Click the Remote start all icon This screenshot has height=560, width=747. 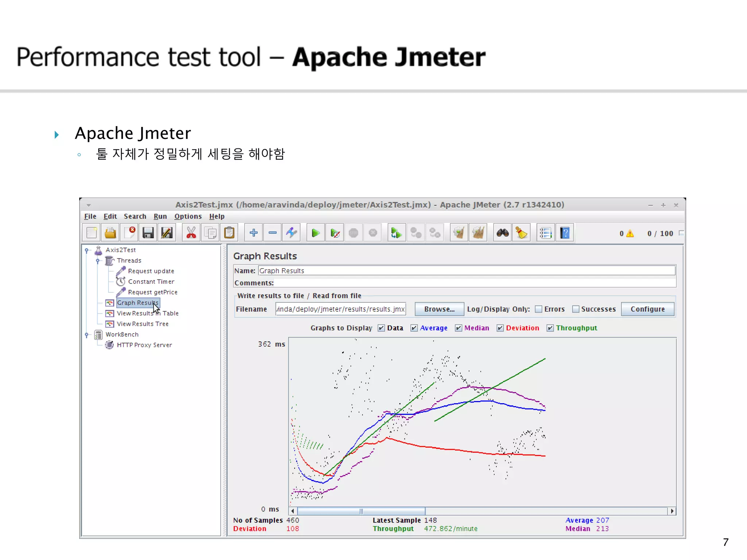396,233
